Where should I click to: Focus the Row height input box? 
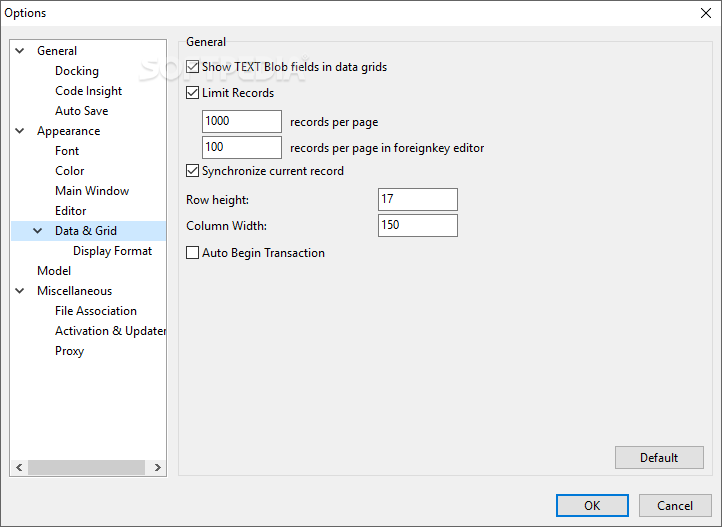(x=418, y=199)
